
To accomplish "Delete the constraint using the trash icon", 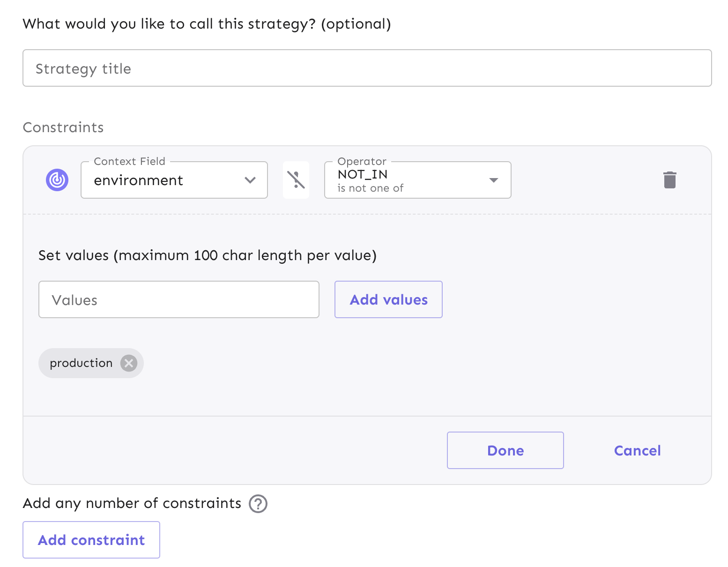I will (669, 179).
